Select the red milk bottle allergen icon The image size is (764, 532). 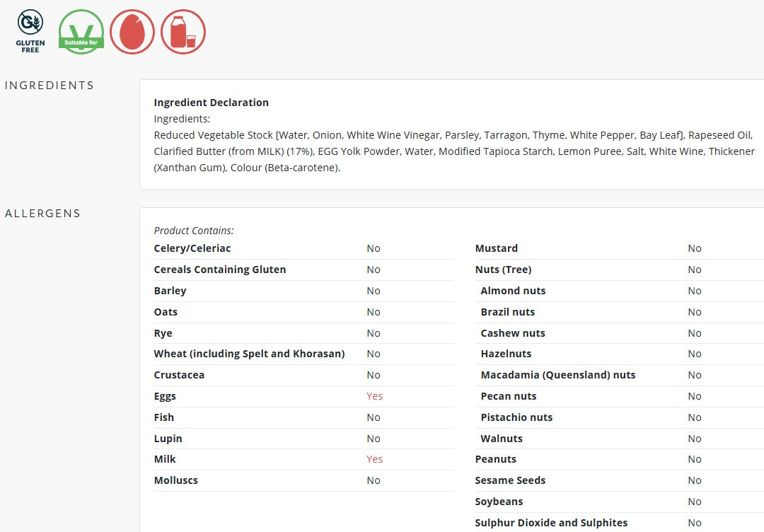tap(183, 32)
